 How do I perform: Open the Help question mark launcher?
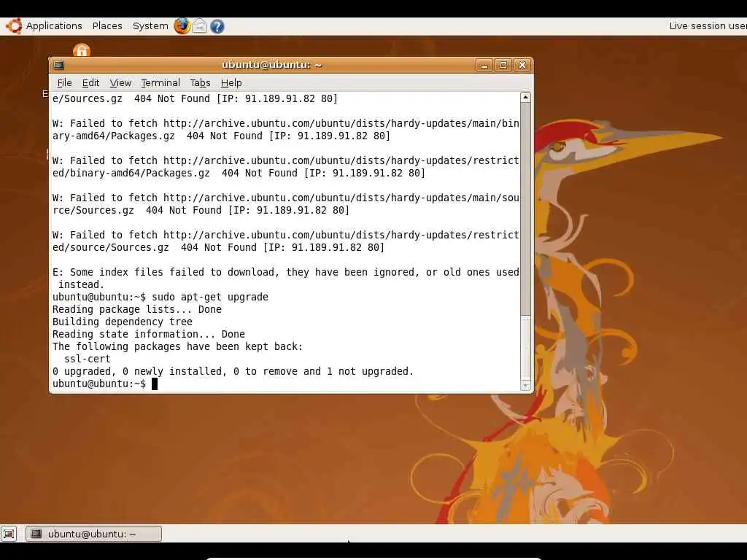217,26
